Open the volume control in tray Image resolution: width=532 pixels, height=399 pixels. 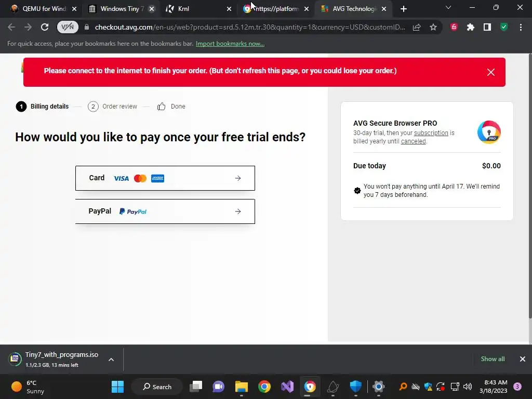468,387
